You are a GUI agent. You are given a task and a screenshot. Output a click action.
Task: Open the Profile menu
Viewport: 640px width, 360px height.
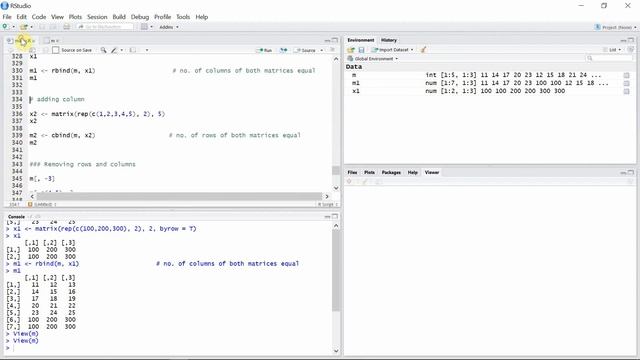(162, 17)
